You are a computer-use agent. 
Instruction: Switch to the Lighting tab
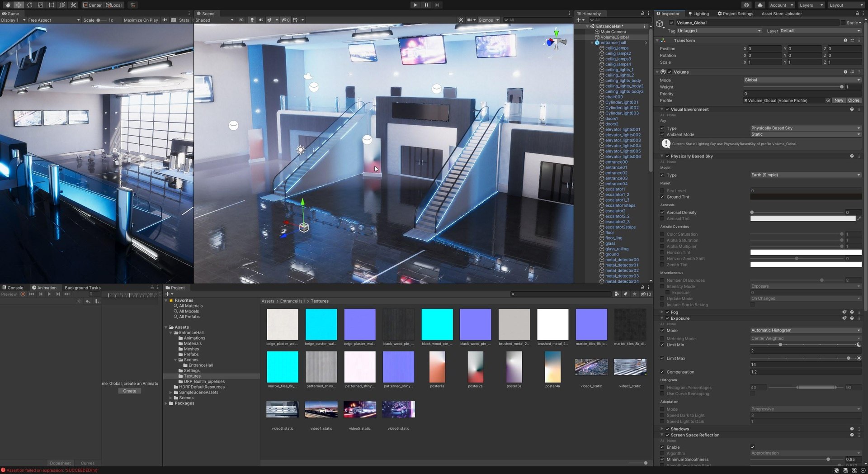click(698, 14)
